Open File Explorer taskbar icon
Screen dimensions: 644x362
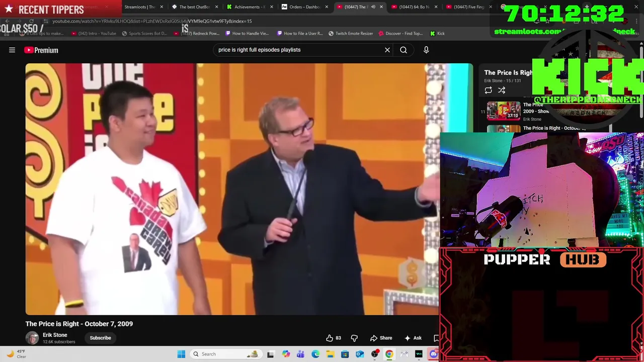(330, 354)
